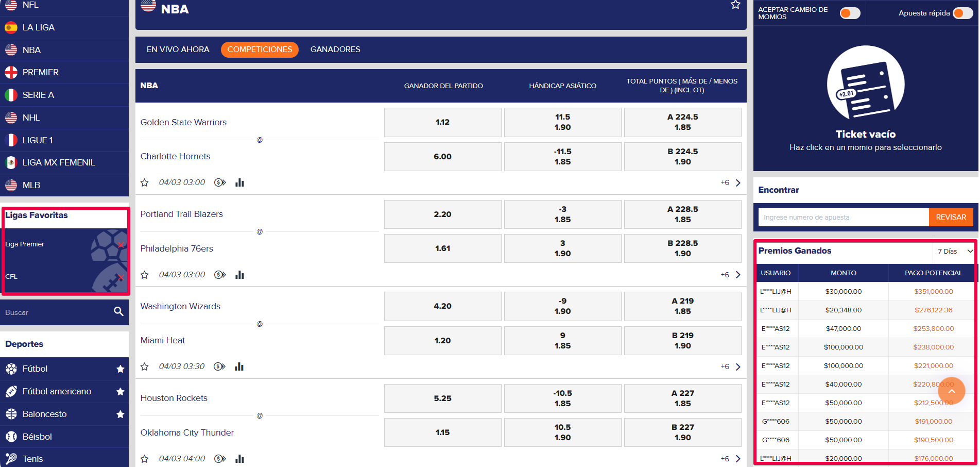Open statistics for Warriors vs Hornets match
This screenshot has width=980, height=467.
[x=239, y=182]
